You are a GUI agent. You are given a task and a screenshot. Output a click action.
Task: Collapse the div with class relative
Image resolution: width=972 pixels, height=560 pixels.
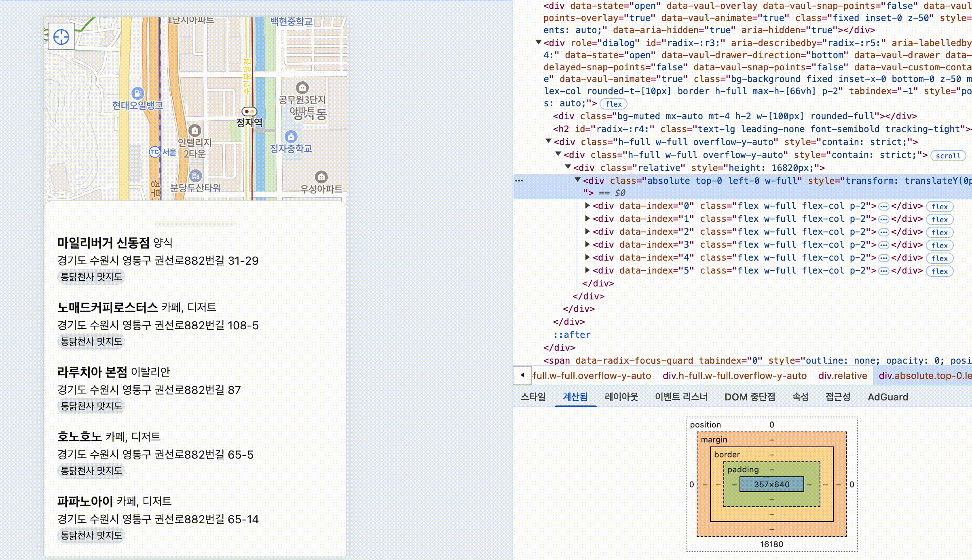click(568, 167)
